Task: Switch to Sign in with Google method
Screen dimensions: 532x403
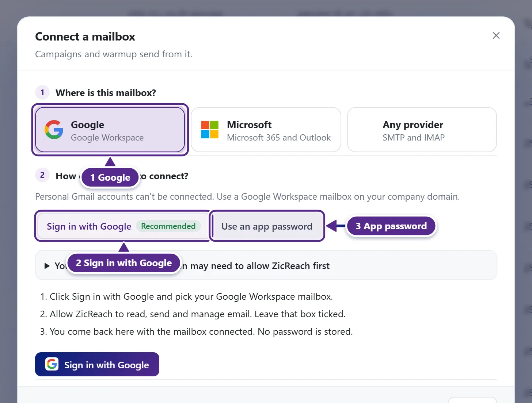Action: pos(123,226)
